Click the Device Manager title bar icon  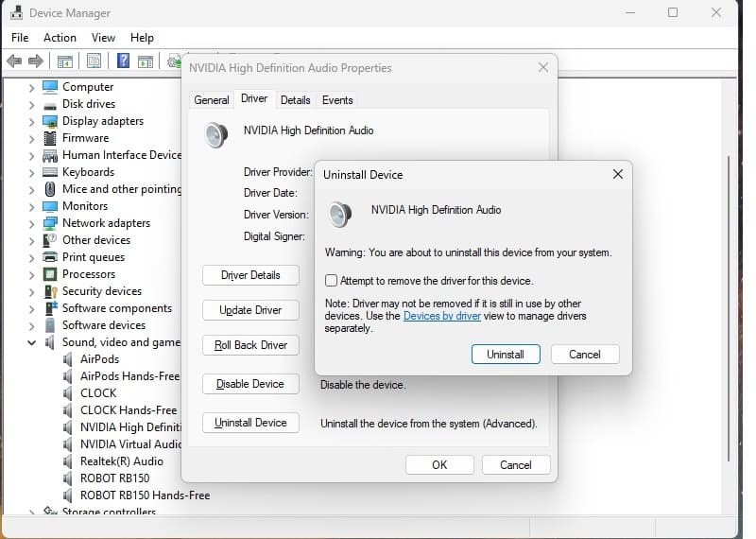click(x=17, y=12)
